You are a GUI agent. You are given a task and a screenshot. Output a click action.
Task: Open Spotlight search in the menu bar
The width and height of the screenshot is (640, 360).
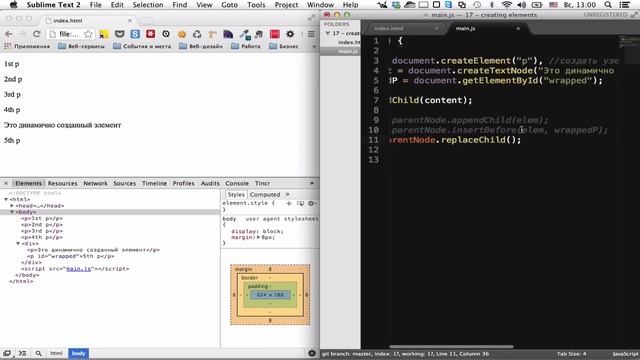tap(608, 5)
